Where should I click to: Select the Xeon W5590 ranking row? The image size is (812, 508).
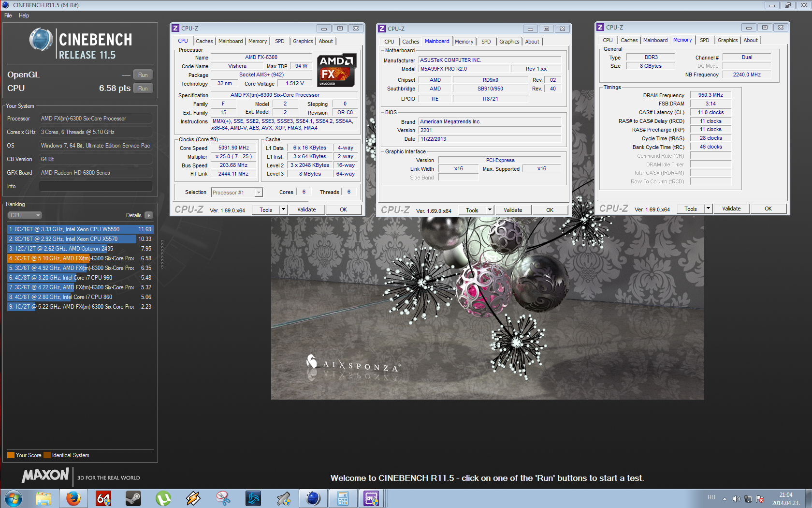click(x=80, y=229)
